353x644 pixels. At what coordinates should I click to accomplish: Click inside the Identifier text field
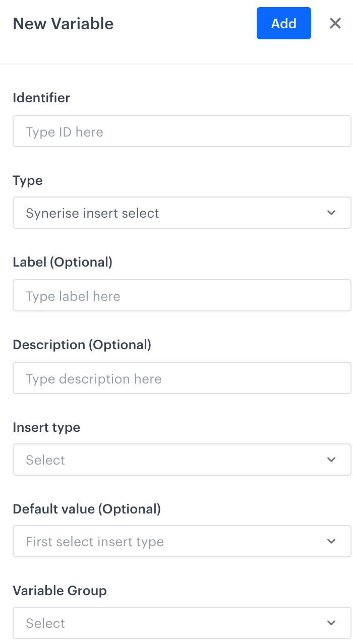pyautogui.click(x=182, y=131)
